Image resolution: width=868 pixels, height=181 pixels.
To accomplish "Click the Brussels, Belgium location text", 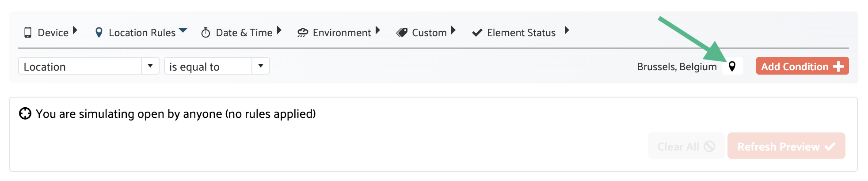I will (677, 67).
